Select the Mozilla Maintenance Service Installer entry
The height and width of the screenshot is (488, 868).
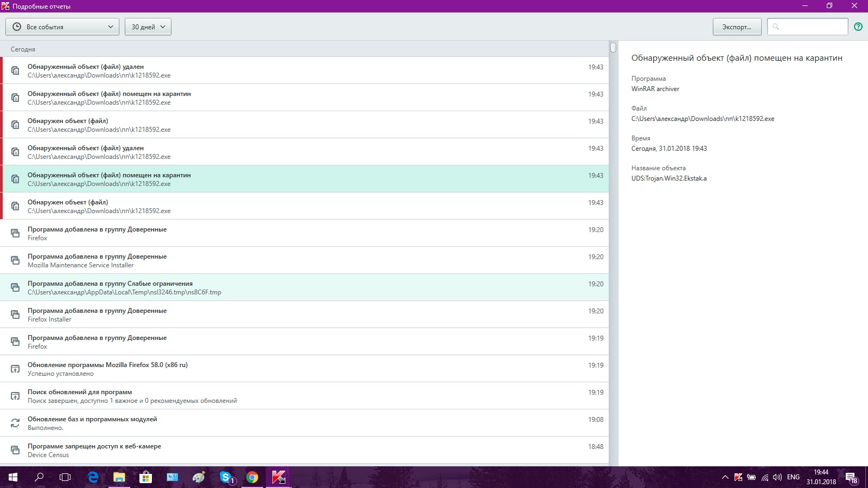(x=304, y=260)
